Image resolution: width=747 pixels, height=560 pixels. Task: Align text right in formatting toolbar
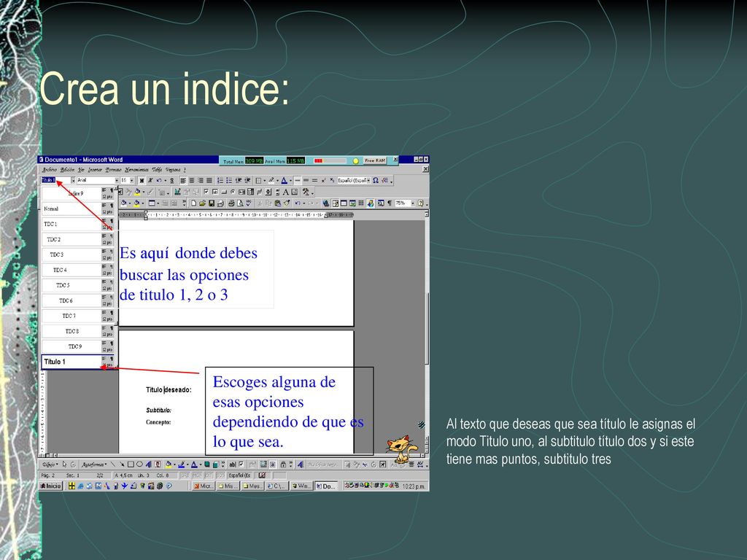click(x=201, y=181)
